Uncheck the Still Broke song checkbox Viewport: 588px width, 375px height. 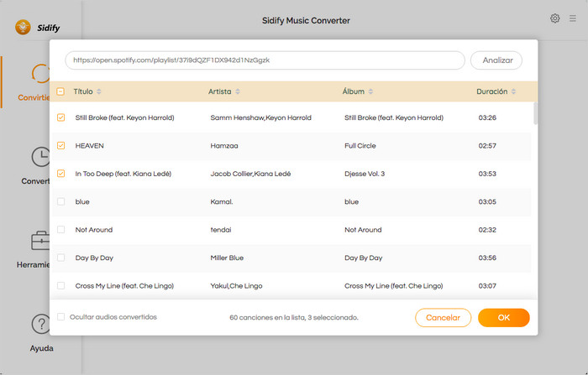point(60,117)
